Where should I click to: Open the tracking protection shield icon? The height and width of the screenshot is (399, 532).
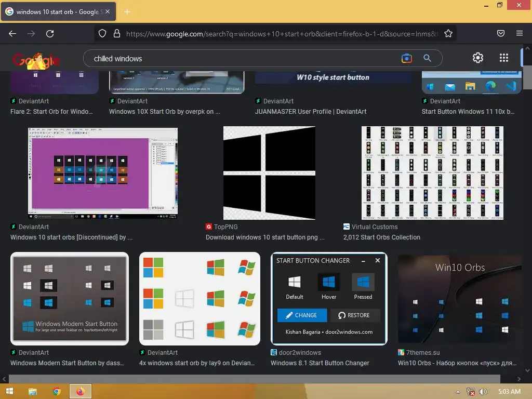coord(102,34)
